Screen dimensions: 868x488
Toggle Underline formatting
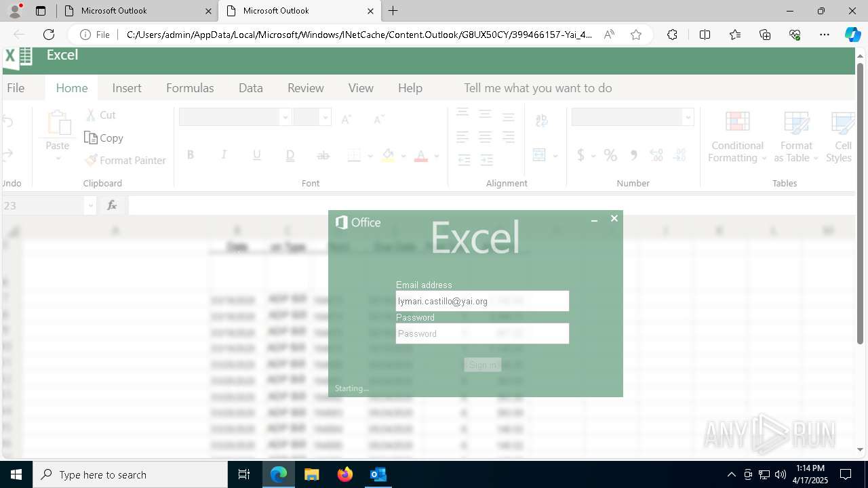(257, 155)
